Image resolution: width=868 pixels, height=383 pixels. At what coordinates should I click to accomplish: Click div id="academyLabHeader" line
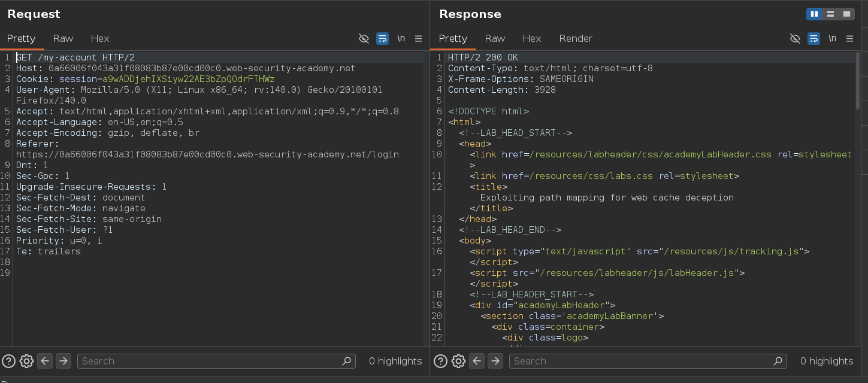(543, 305)
